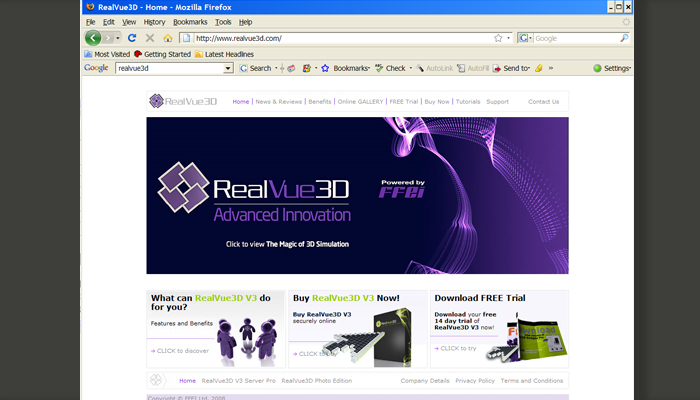The height and width of the screenshot is (400, 700).
Task: Open the News & Reviews page
Action: (x=279, y=102)
